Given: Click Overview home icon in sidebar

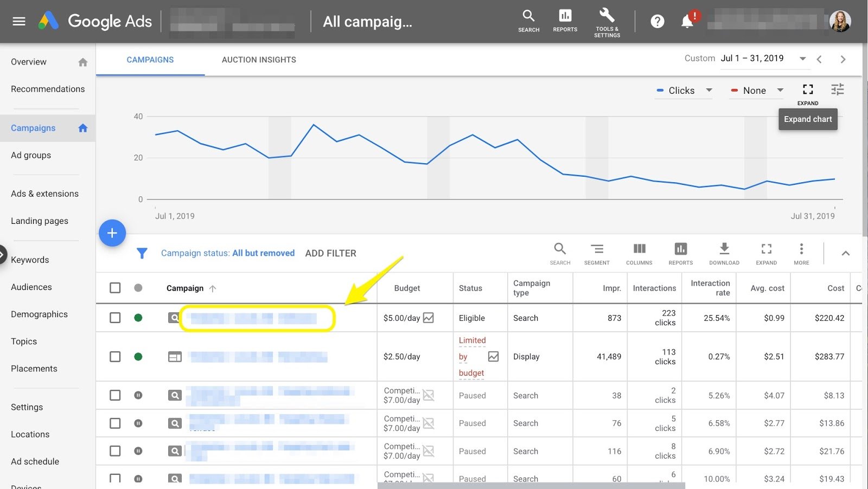Looking at the screenshot, I should coord(82,62).
